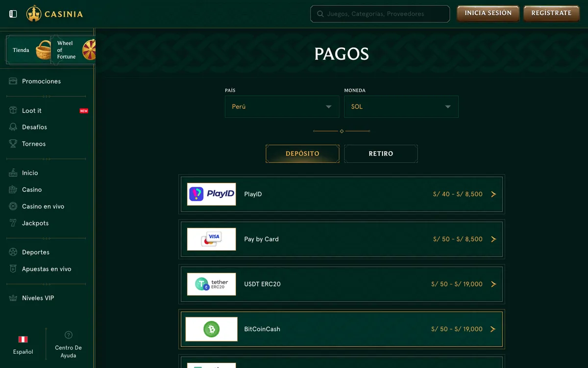Viewport: 588px width, 368px height.
Task: Click the Casino en vivo chip icon
Action: coord(13,206)
